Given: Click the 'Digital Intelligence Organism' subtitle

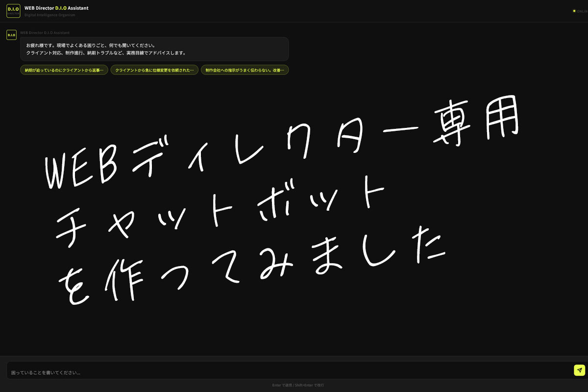Looking at the screenshot, I should pyautogui.click(x=49, y=15).
